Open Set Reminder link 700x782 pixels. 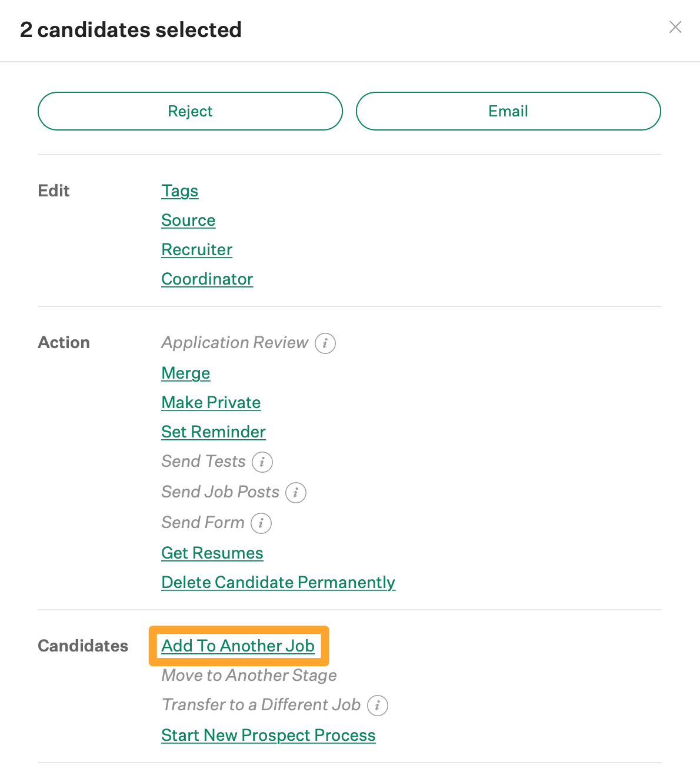click(x=214, y=432)
